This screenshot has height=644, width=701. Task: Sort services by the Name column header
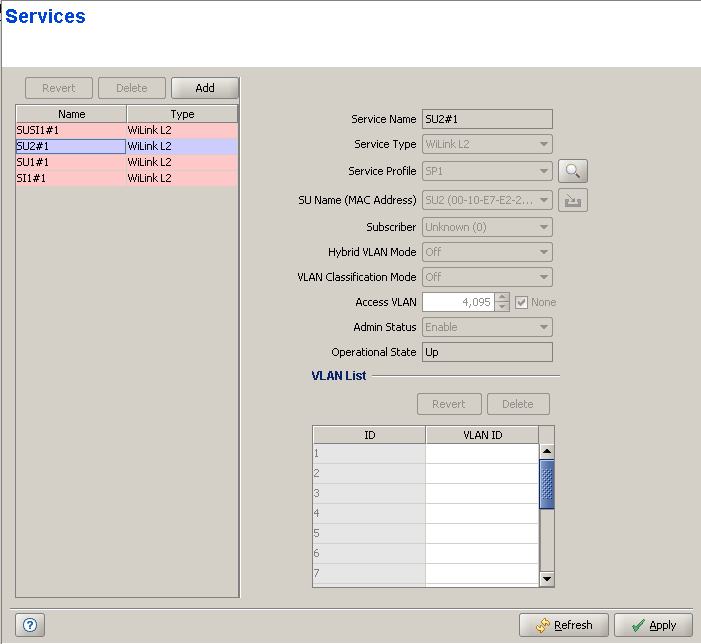coord(71,114)
